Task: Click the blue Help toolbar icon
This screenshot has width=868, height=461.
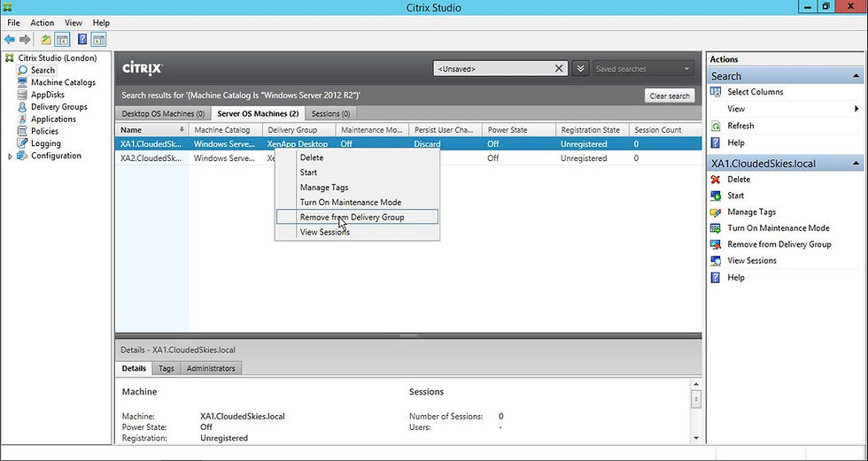Action: point(81,40)
